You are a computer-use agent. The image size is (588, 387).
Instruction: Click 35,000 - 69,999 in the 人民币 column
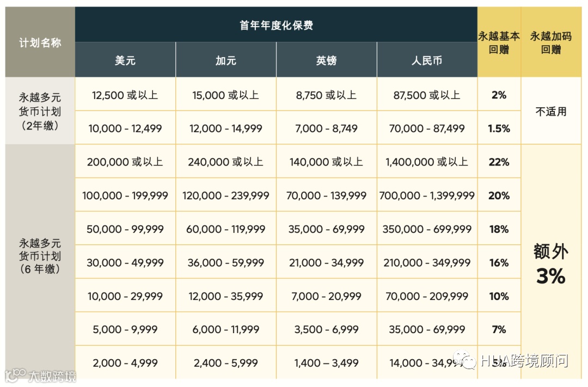pyautogui.click(x=427, y=329)
